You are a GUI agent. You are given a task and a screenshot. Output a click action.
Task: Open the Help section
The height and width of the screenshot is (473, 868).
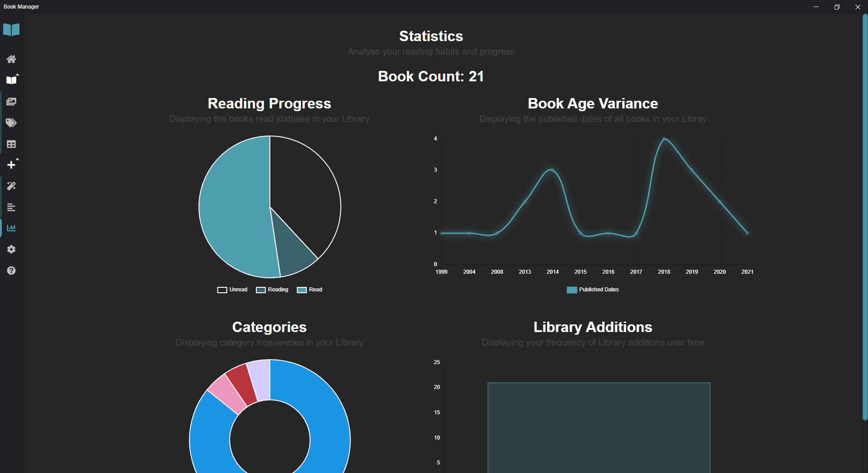click(11, 271)
